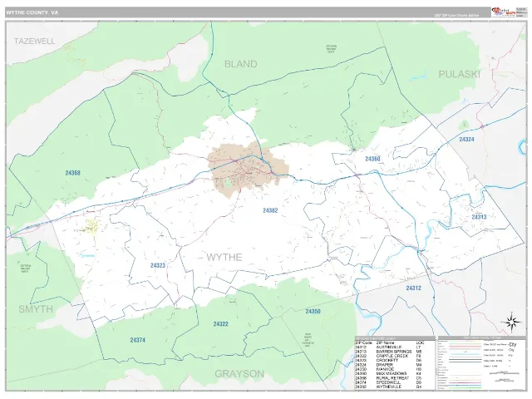Image resolution: width=532 pixels, height=399 pixels.
Task: Click WYTHEVILLE row in ZIP table
Action: point(389,387)
